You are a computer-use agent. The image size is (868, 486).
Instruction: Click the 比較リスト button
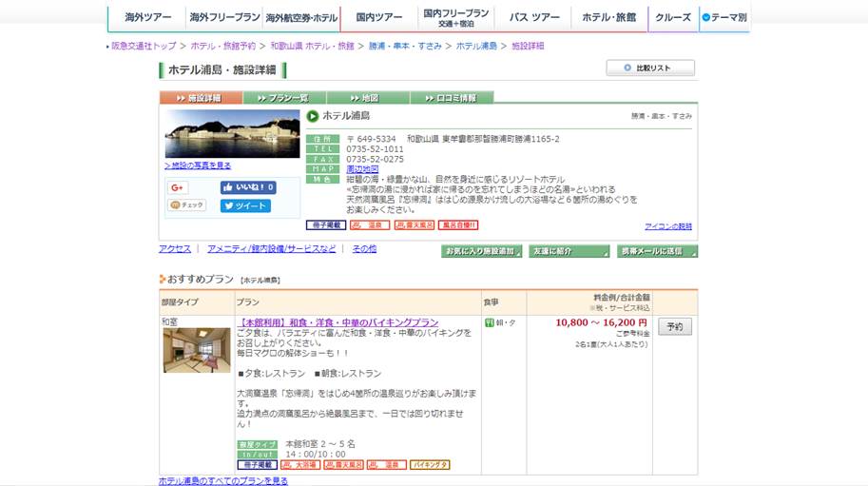pos(650,68)
